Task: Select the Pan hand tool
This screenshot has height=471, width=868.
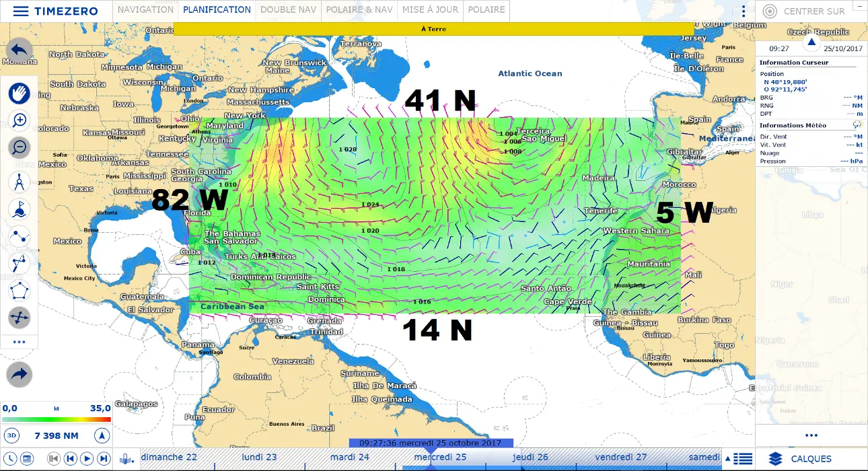Action: coord(20,93)
